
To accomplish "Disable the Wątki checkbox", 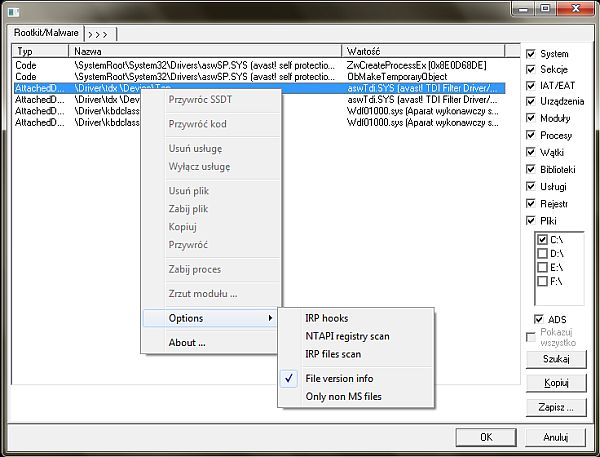I will (x=530, y=152).
